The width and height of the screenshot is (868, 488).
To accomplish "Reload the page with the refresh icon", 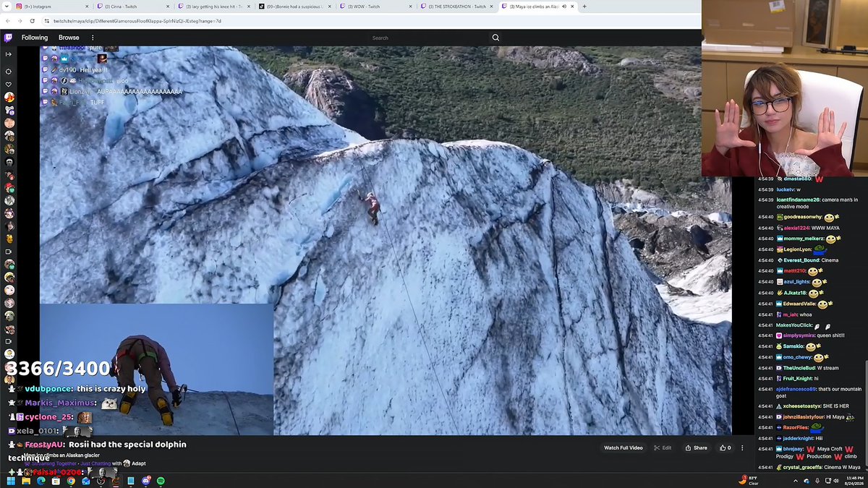I will (33, 21).
